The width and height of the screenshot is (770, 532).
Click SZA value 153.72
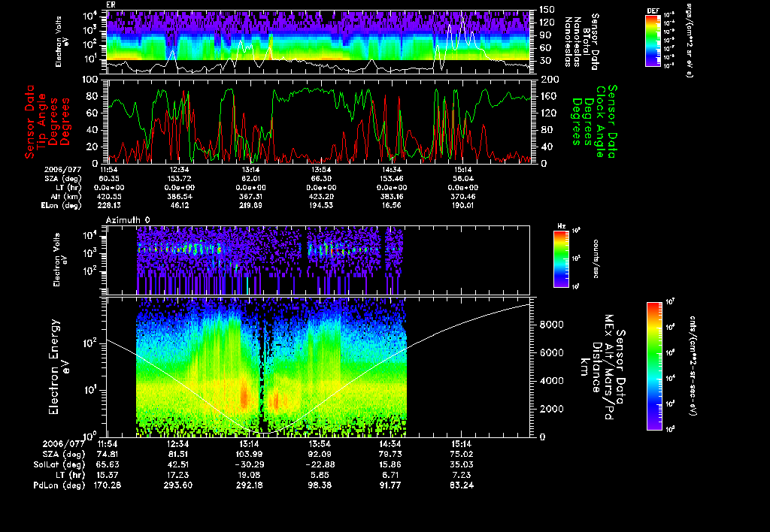(179, 179)
